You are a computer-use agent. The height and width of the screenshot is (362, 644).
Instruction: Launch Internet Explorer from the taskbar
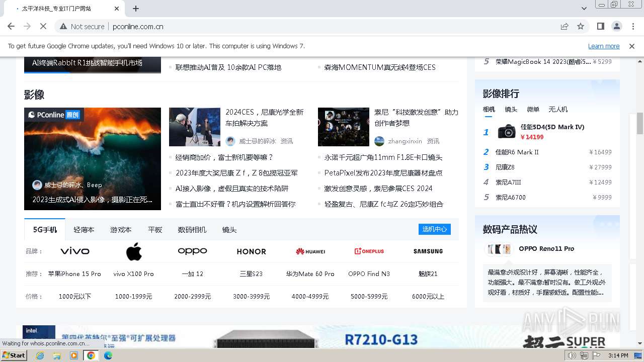point(40,355)
